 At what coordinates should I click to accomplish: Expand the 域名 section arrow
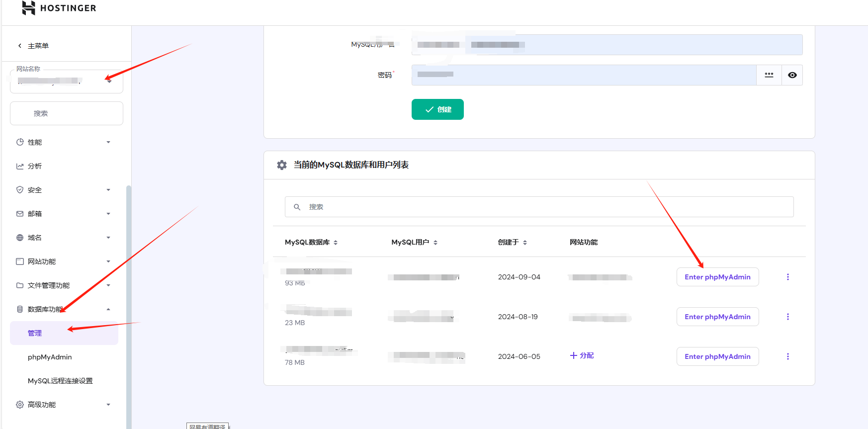click(108, 238)
